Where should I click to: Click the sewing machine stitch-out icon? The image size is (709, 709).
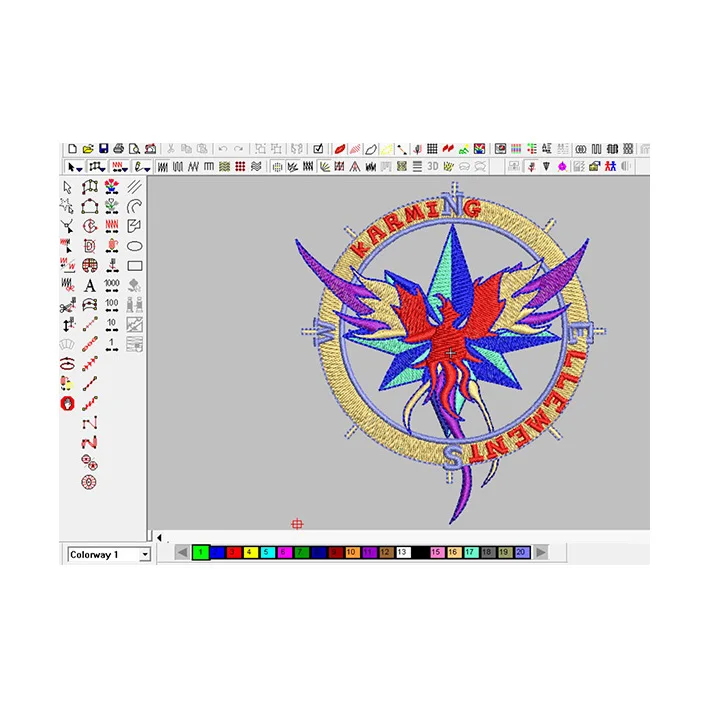(x=150, y=149)
